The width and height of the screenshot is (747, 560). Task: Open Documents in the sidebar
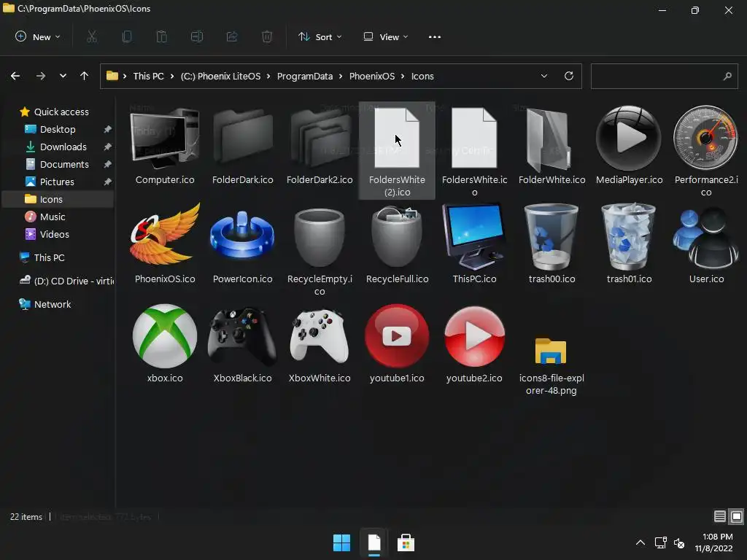(57, 164)
